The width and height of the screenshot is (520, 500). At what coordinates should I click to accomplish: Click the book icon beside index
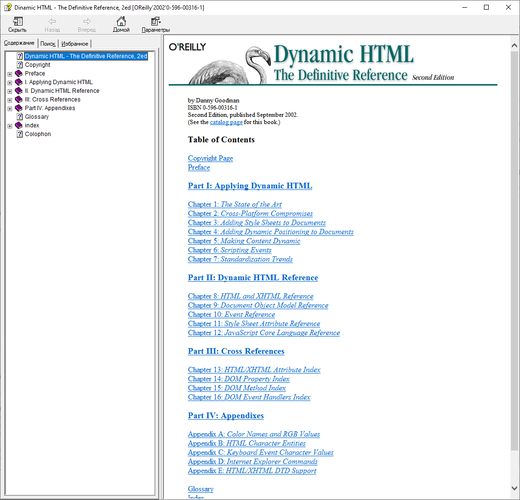(19, 125)
